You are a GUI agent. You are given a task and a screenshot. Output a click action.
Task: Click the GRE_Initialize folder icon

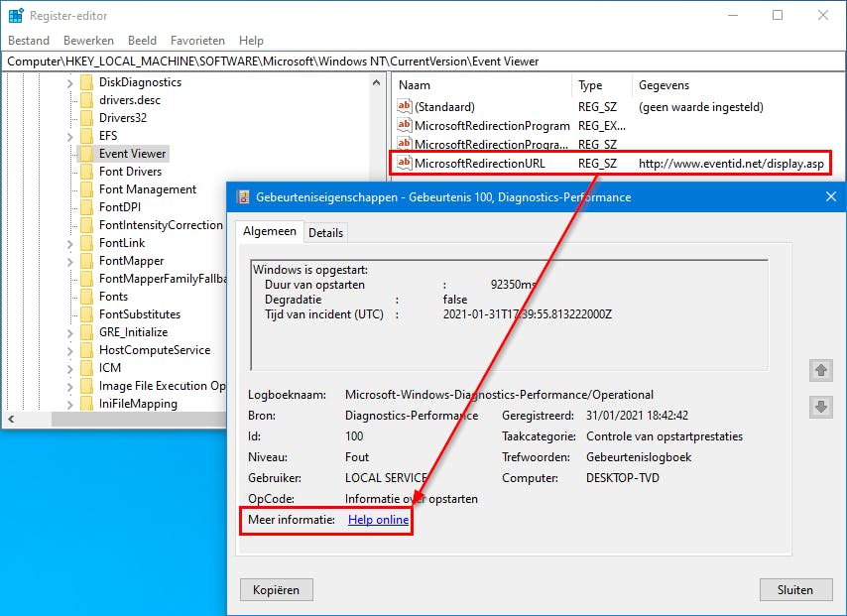[86, 331]
